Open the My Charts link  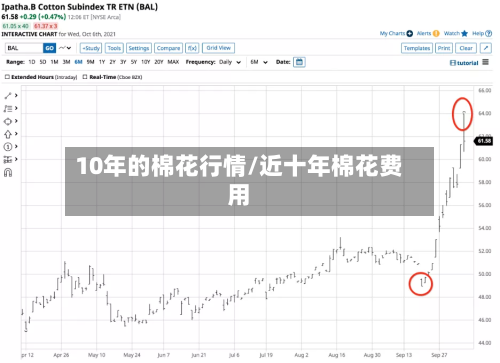(392, 33)
